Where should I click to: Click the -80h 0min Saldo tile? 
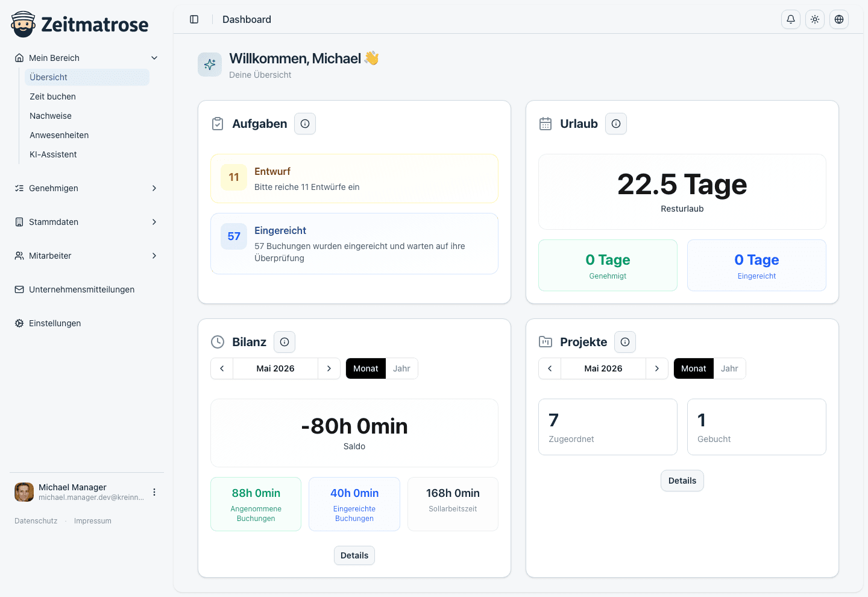point(354,433)
